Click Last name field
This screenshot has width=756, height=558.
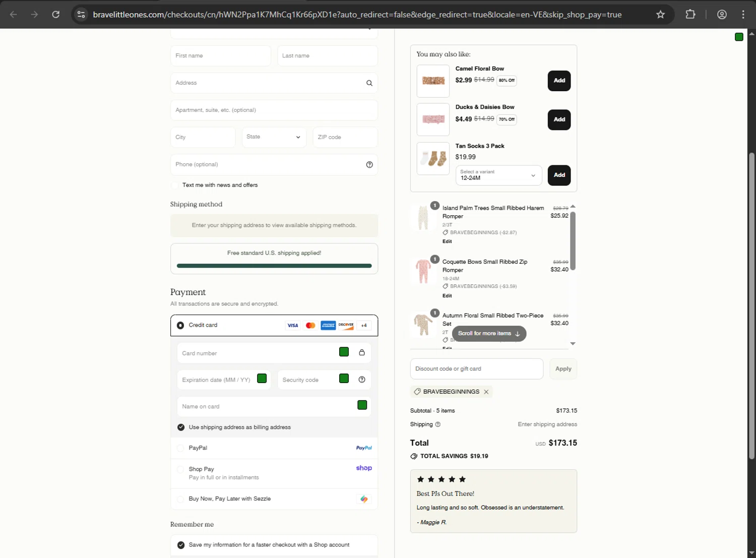point(328,56)
